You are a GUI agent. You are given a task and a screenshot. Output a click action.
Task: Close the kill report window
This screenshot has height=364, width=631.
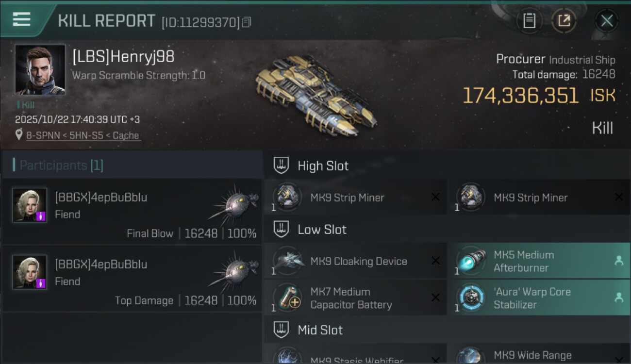click(x=607, y=21)
